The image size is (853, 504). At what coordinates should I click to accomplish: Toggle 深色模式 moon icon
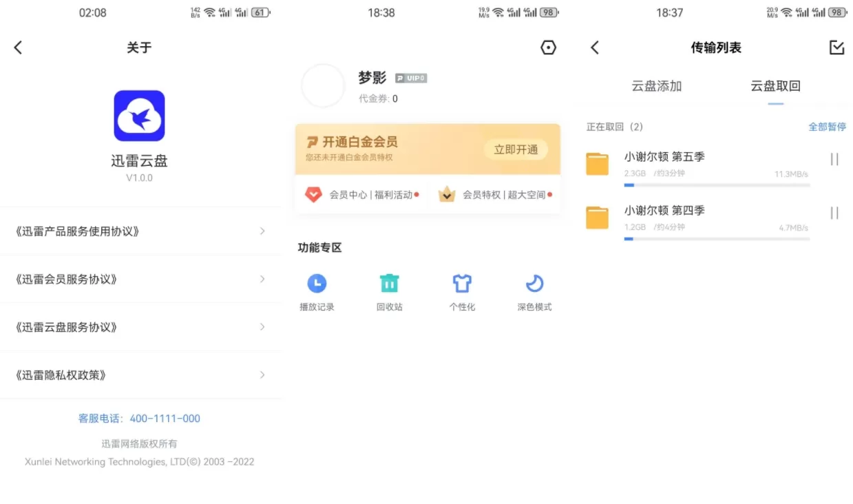coord(535,283)
